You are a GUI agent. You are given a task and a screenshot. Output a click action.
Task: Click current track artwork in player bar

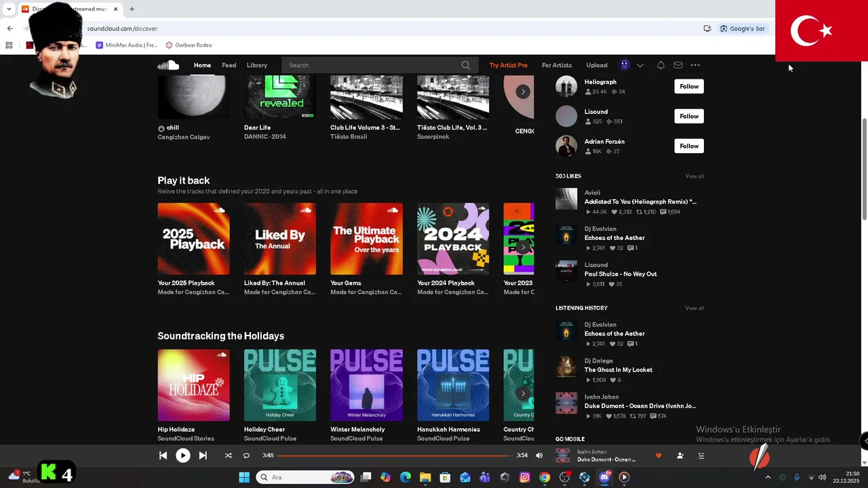pos(563,455)
